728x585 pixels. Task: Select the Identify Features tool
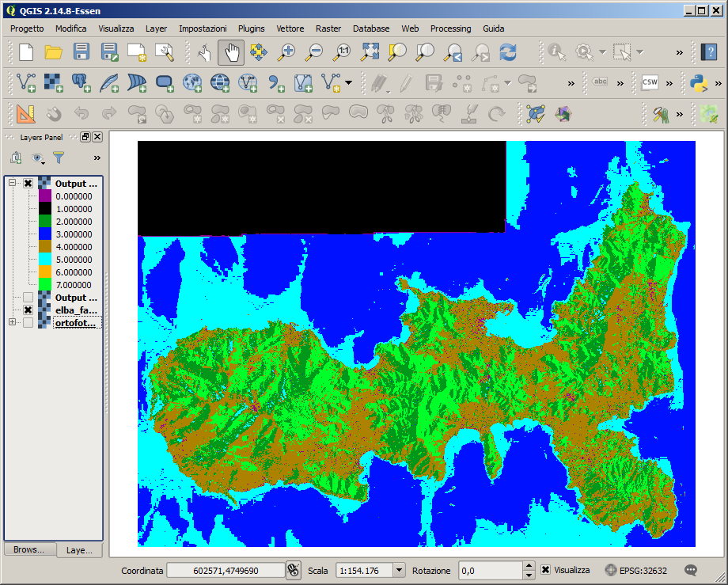tap(557, 52)
